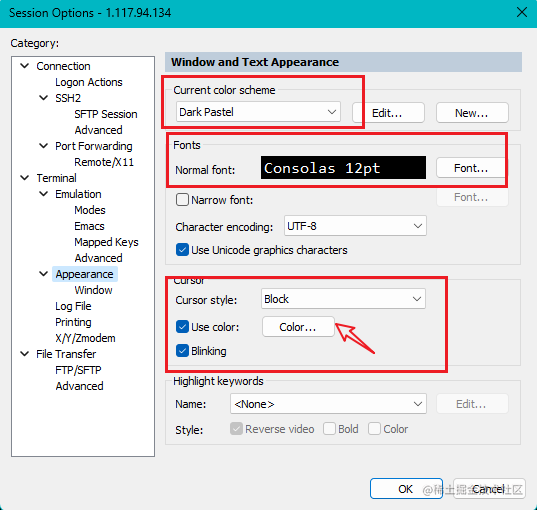Open the Modes category
The image size is (537, 510).
point(90,210)
